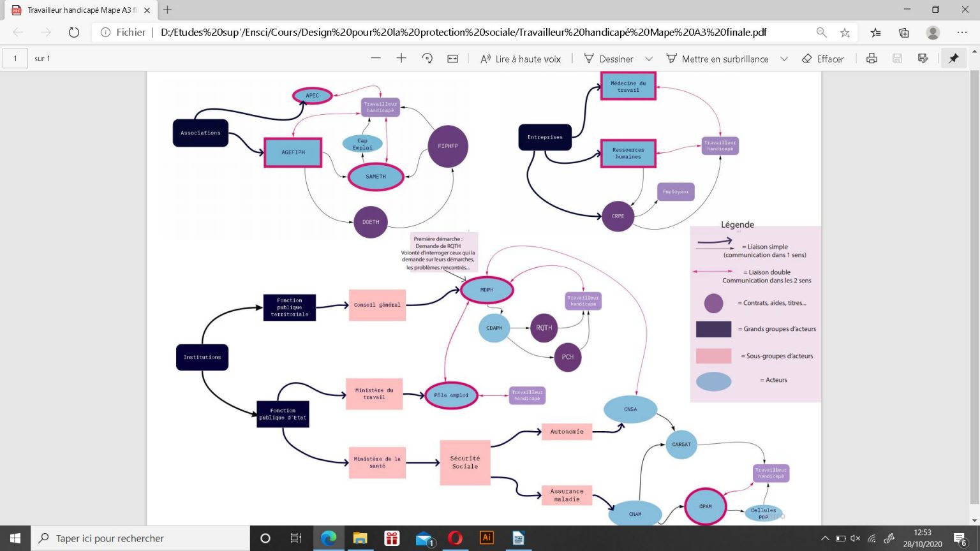Print the PDF document
Screen dimensions: 980x551
tap(872, 59)
